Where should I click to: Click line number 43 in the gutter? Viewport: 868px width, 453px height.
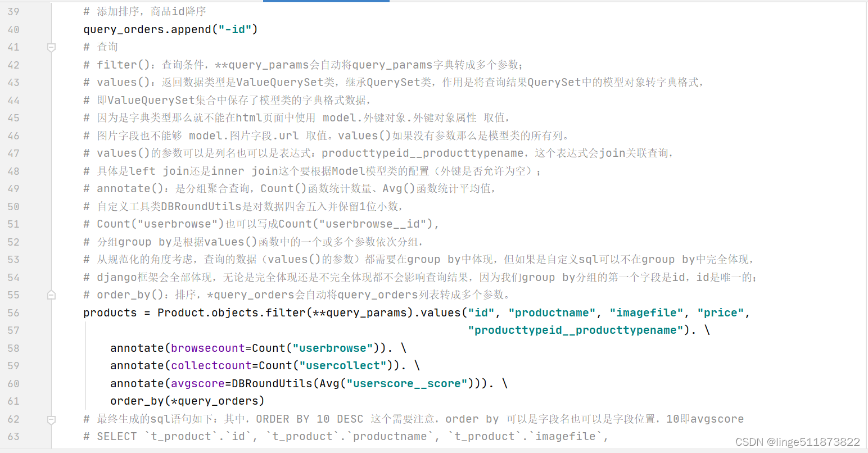tap(13, 82)
